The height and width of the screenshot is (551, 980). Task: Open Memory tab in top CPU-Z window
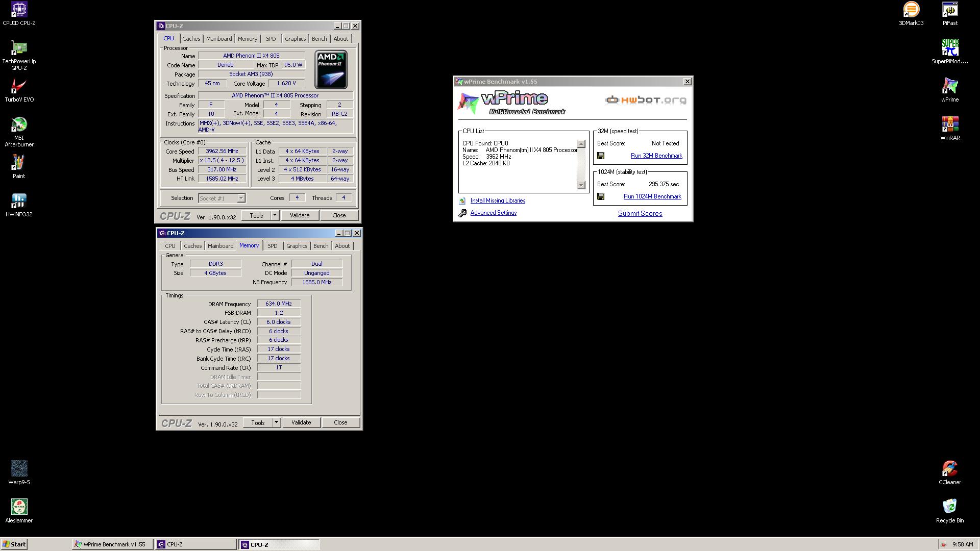[x=248, y=39]
